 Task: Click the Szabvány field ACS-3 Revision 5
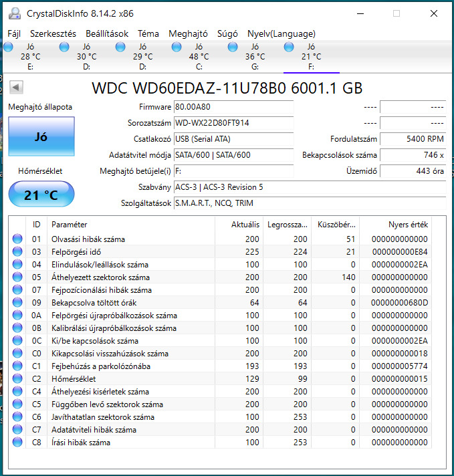(x=310, y=187)
